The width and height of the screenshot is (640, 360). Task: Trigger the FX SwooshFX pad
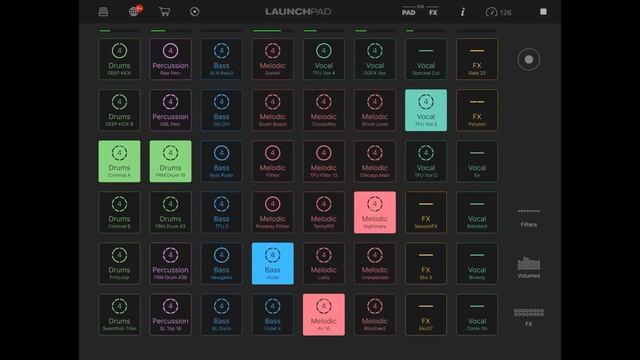pos(426,212)
